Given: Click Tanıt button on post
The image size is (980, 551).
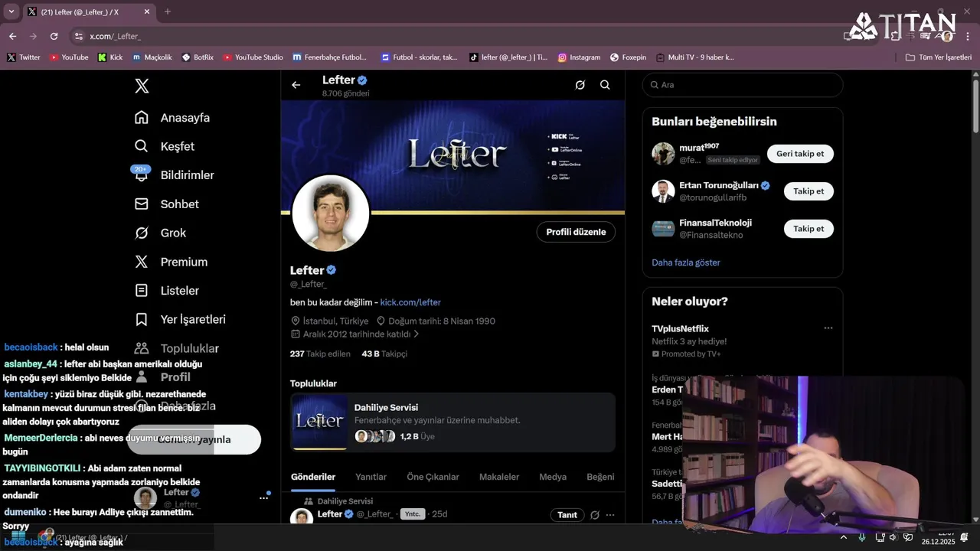Looking at the screenshot, I should click(x=567, y=515).
